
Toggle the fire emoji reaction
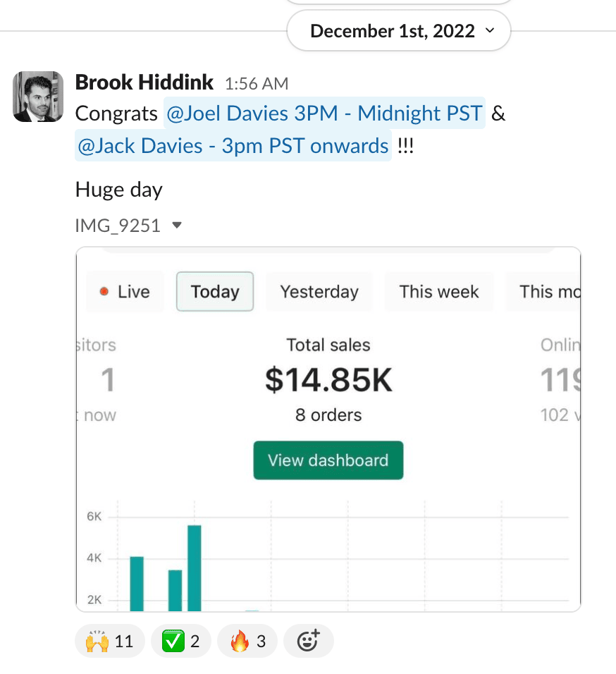[247, 642]
